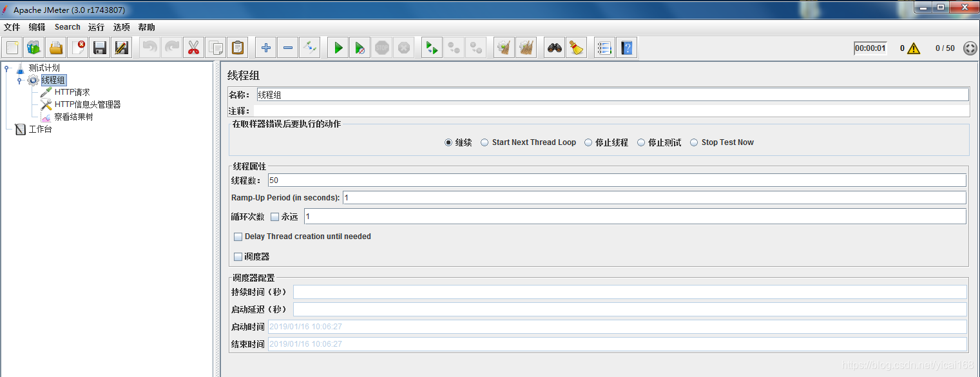Click the Copy toolbar icon
Viewport: 980px width, 377px height.
click(x=215, y=48)
